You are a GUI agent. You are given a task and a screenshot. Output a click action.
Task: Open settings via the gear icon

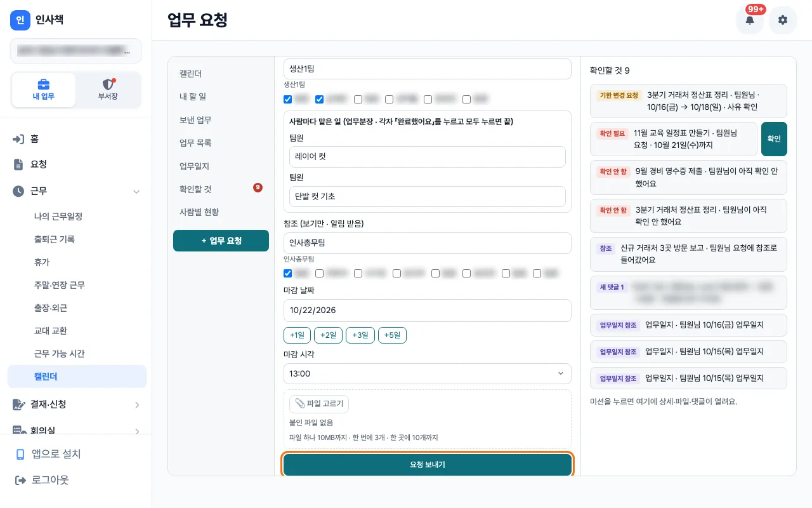tap(783, 20)
